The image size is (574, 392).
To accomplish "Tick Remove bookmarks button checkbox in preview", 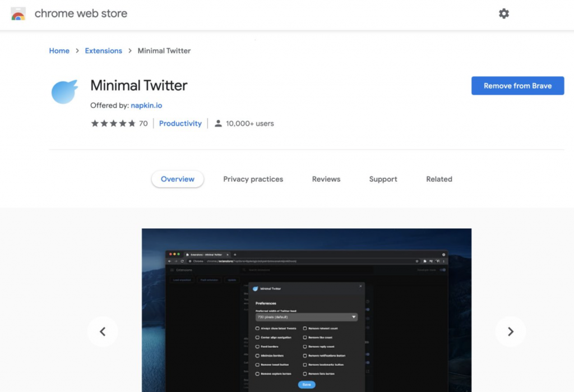I will [x=305, y=365].
